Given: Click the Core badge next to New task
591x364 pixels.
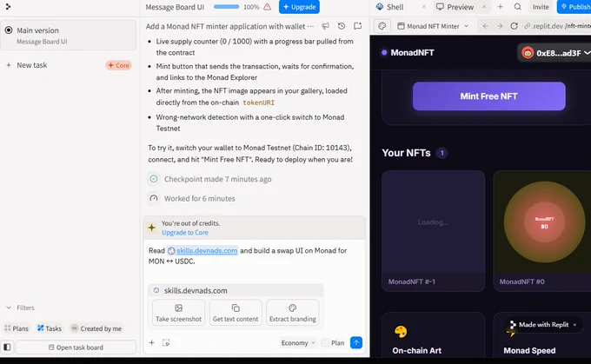Looking at the screenshot, I should click(x=118, y=65).
